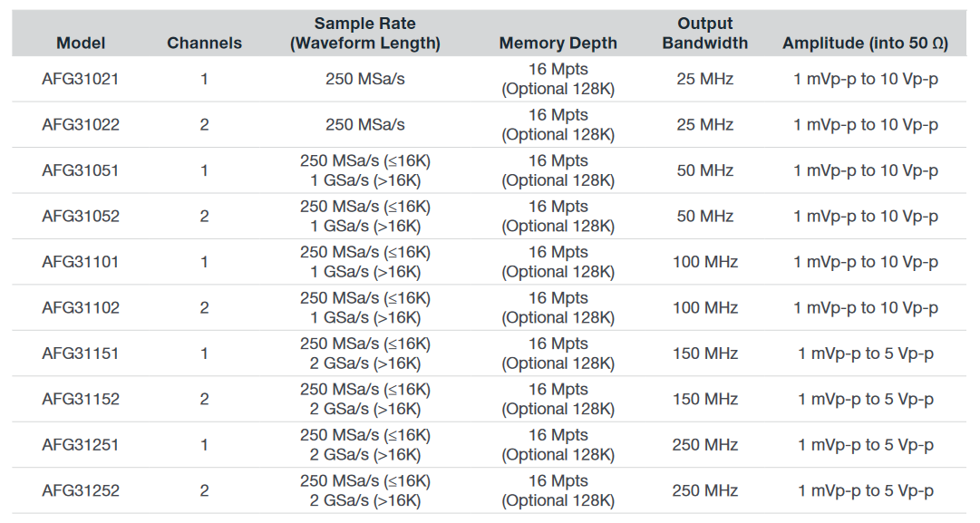980x523 pixels.
Task: Select the AFG31151 model cell
Action: pos(81,354)
